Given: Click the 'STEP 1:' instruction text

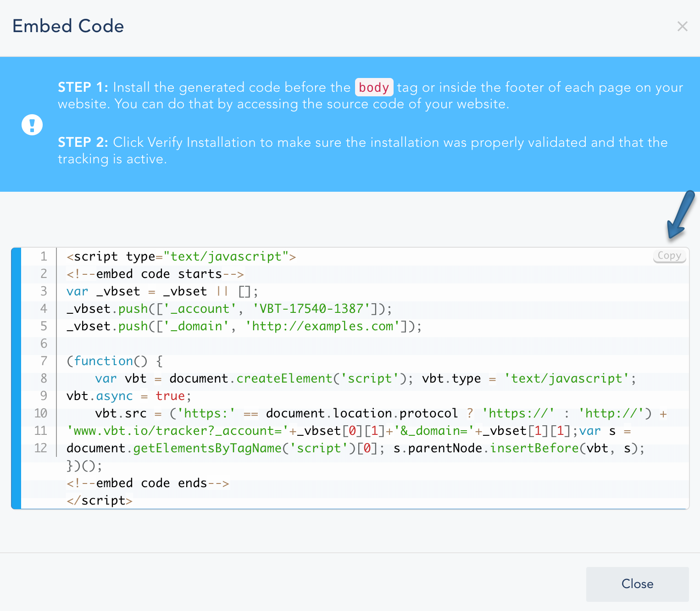Looking at the screenshot, I should click(83, 87).
